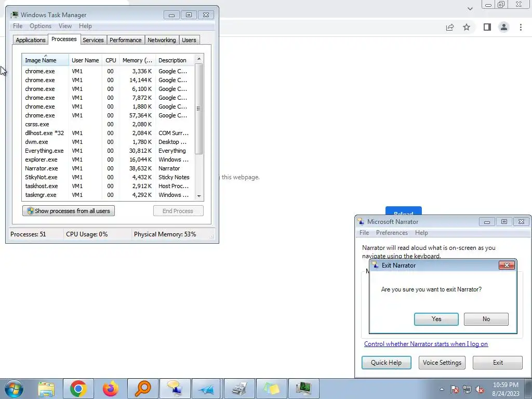This screenshot has width=532, height=399.
Task: Select the csrss.exe process row
Action: click(x=109, y=124)
